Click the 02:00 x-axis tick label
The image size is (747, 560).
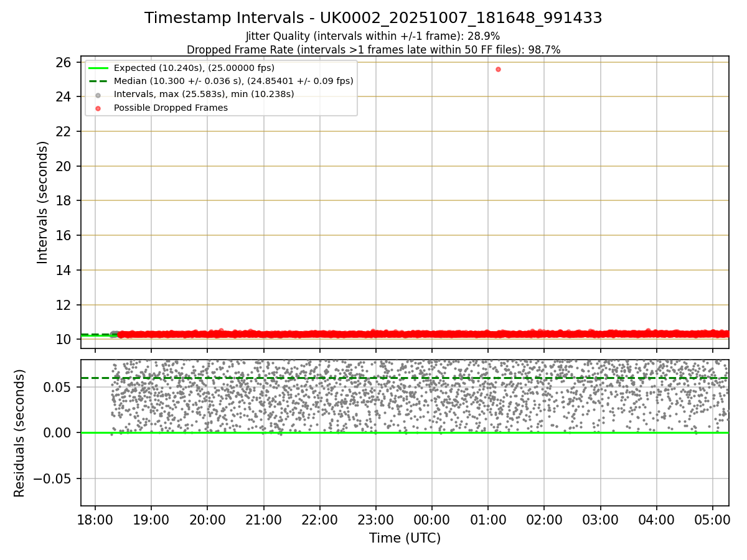pos(544,519)
